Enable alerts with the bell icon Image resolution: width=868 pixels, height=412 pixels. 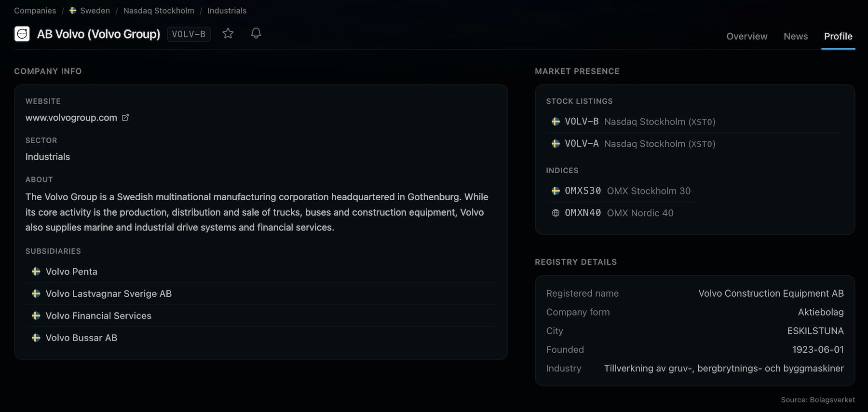tap(256, 33)
